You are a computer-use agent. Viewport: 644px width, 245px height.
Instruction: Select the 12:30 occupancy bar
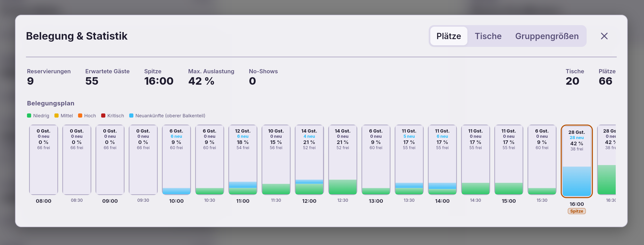pos(342,160)
